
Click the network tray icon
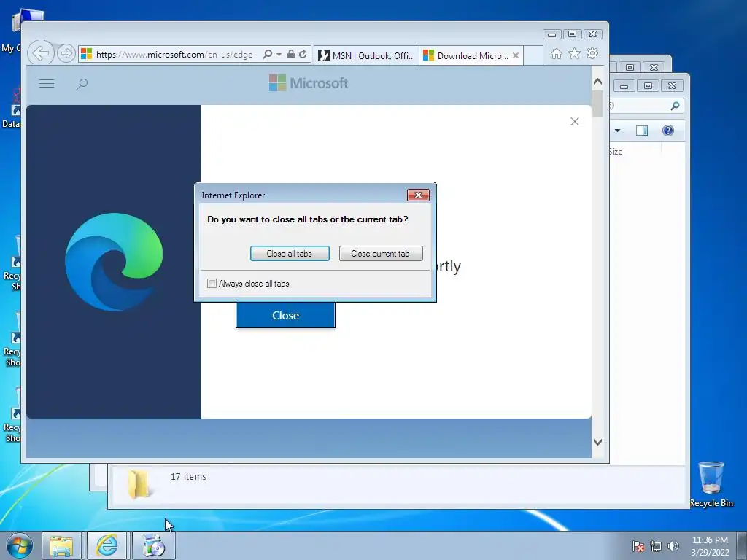(656, 546)
